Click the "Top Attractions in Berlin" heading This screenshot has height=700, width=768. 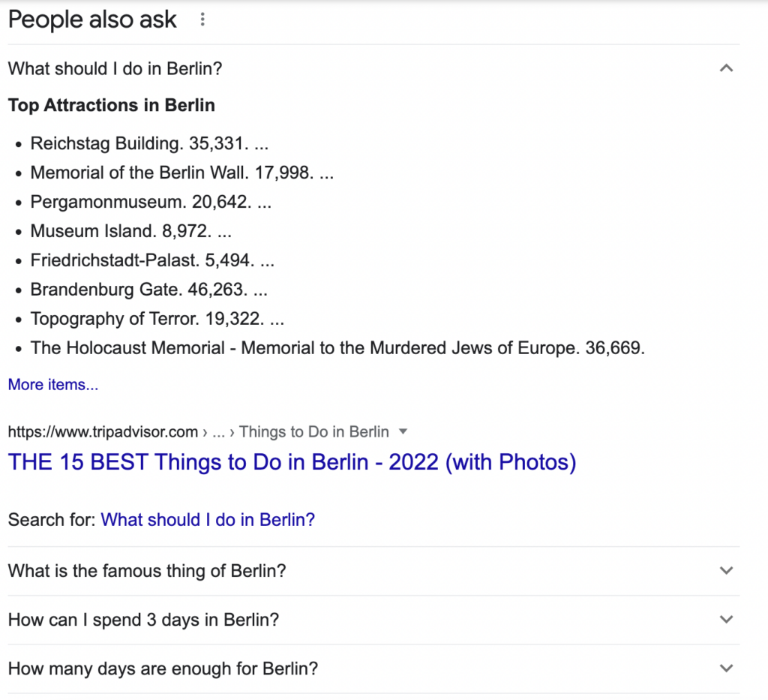[112, 105]
